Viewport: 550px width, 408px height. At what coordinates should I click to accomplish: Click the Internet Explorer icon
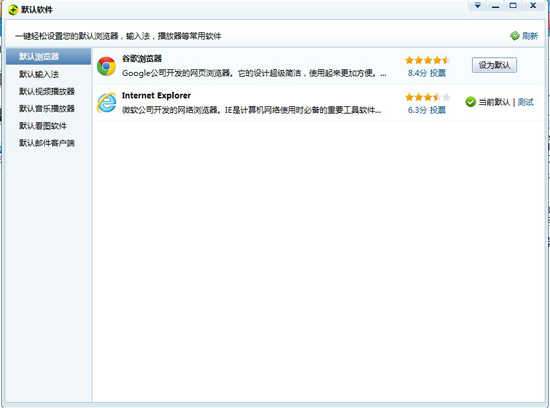(106, 103)
